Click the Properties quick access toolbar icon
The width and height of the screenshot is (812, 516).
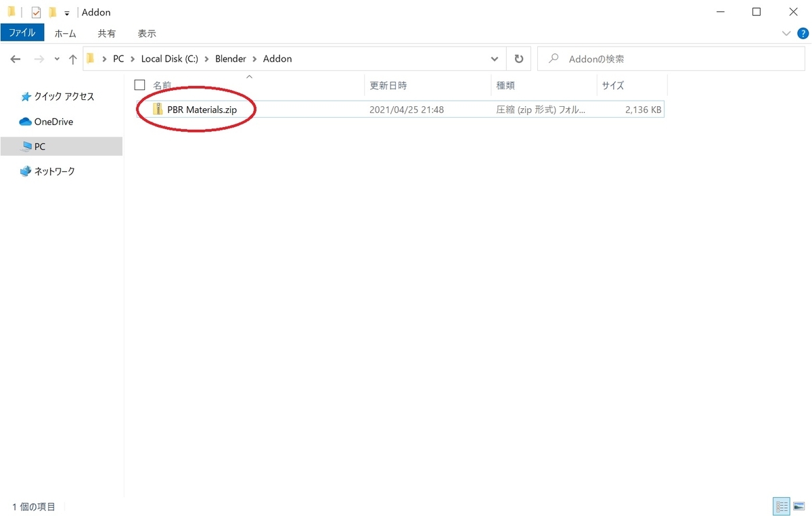point(36,12)
